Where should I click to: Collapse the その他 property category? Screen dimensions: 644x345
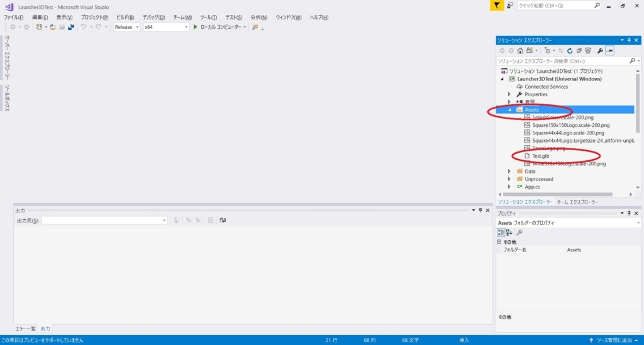coord(499,242)
